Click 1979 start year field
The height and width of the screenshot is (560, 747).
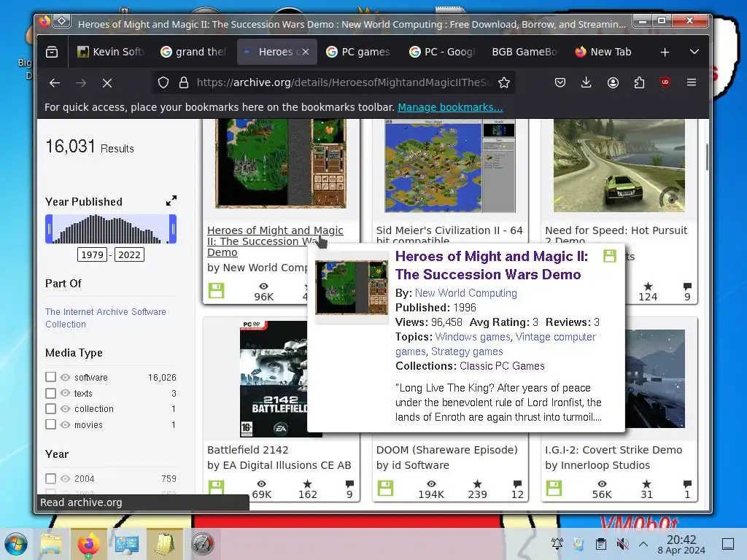coord(93,254)
